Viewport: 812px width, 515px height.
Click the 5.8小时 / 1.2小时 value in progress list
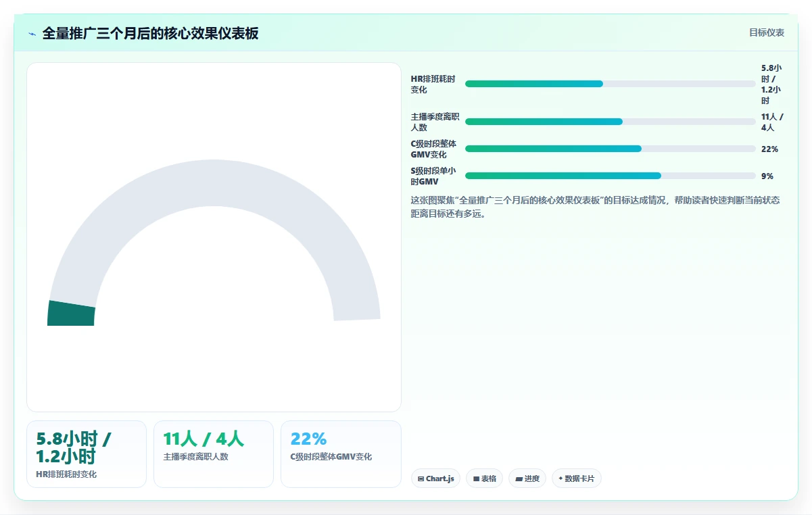[771, 84]
